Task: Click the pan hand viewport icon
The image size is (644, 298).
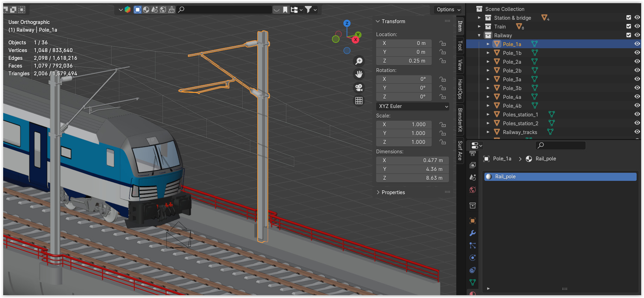Action: tap(359, 74)
